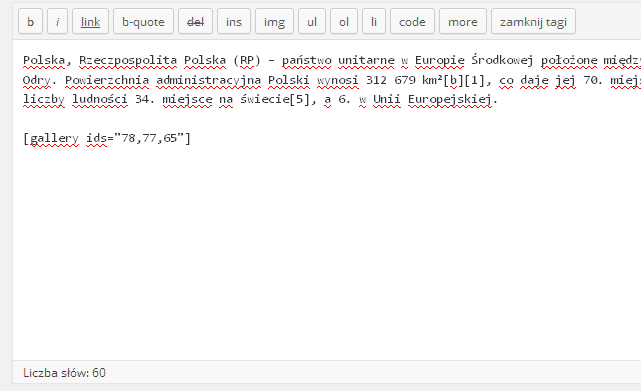Insert an image with the img button
The height and width of the screenshot is (391, 641).
274,21
